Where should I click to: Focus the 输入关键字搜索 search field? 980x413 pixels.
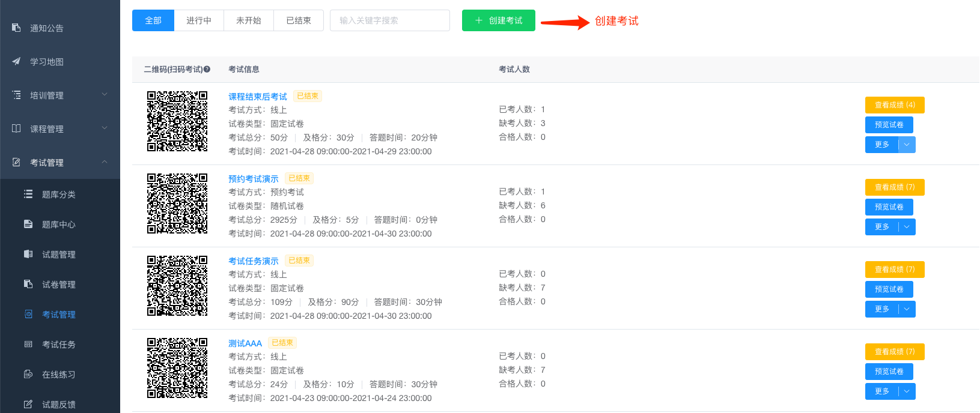pyautogui.click(x=389, y=20)
